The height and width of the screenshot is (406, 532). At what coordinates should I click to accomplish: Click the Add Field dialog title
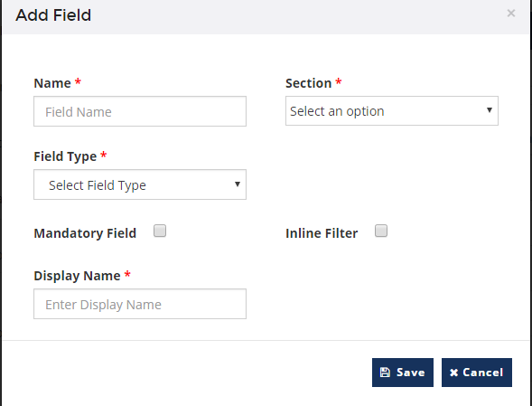coord(53,15)
